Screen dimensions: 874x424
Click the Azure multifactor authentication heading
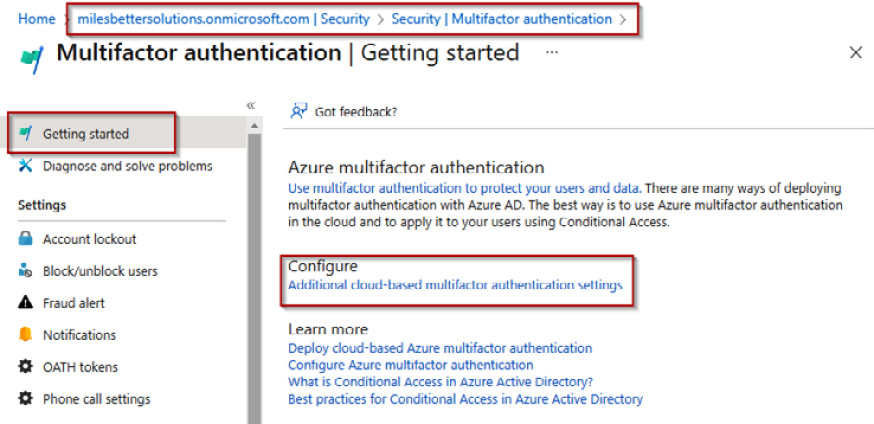[416, 167]
